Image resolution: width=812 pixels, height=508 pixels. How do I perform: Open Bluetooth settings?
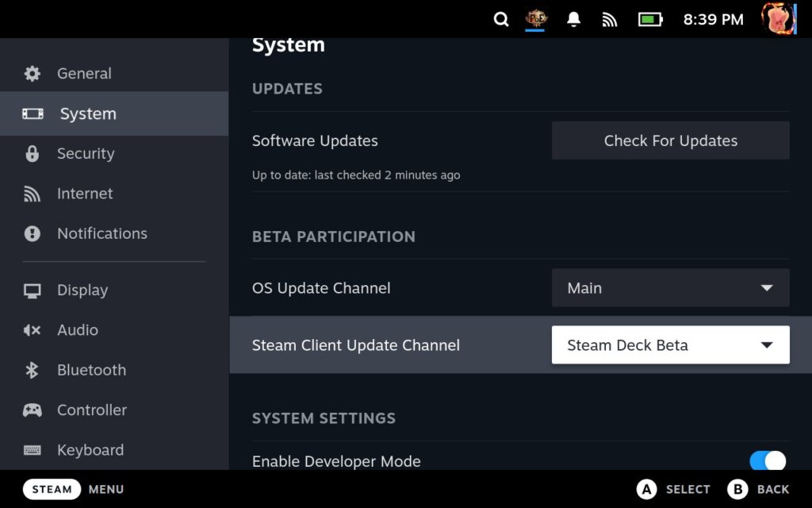[114, 370]
